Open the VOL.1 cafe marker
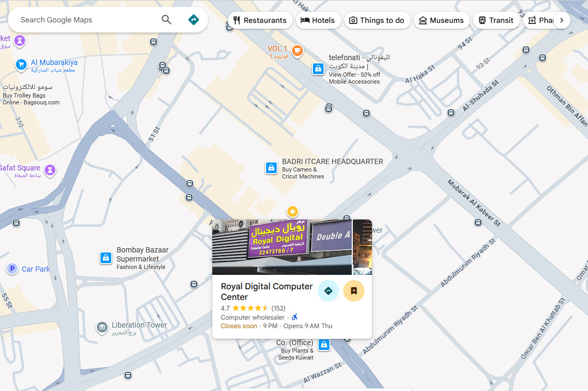Screen dimensions: 588x391 pos(297,50)
